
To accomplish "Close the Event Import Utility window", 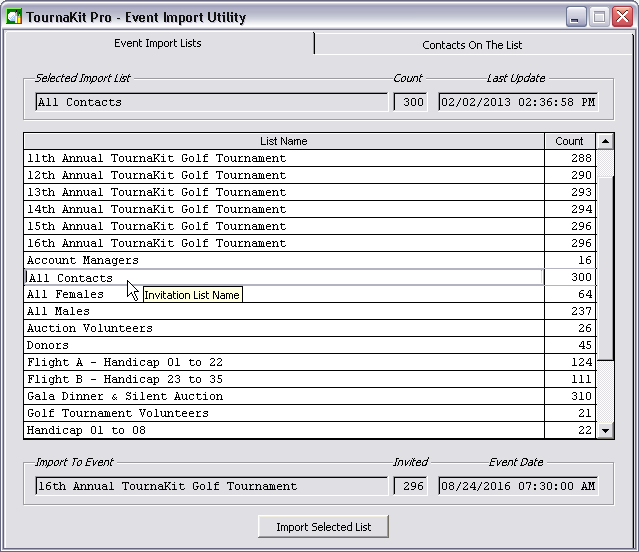I will 622,18.
